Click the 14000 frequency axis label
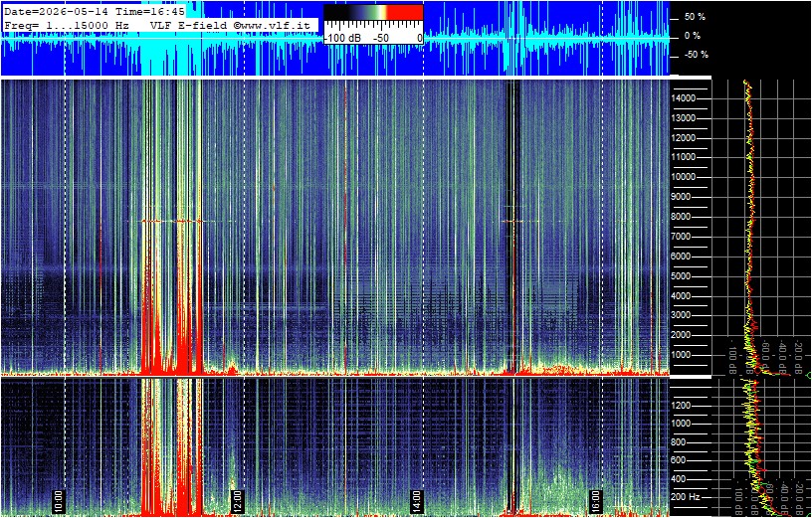812x518 pixels. point(684,98)
